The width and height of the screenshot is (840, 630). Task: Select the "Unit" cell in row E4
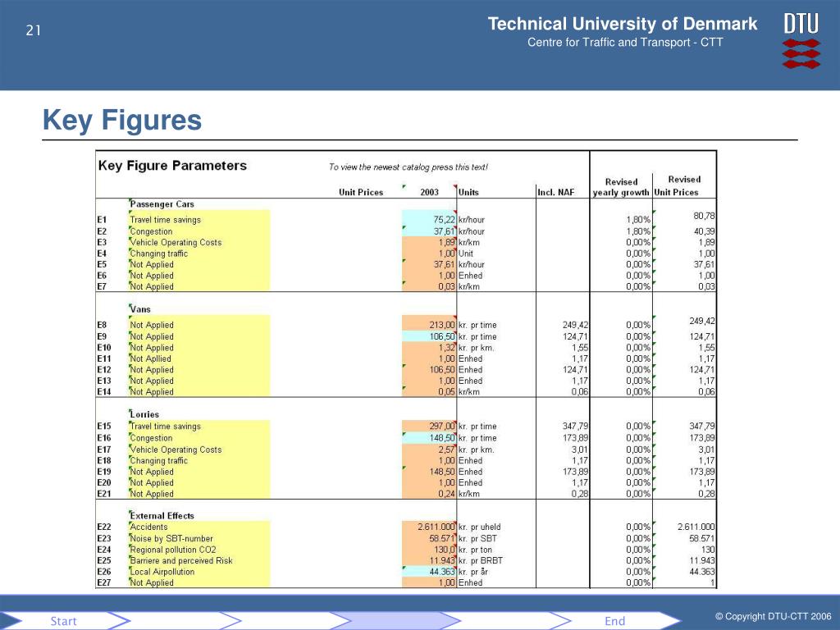(x=466, y=253)
